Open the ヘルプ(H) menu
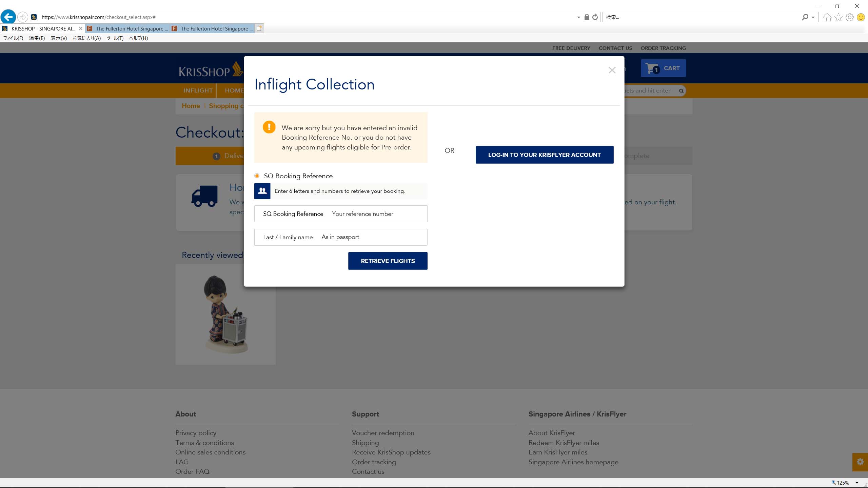Screen dimensions: 868x488 138,38
